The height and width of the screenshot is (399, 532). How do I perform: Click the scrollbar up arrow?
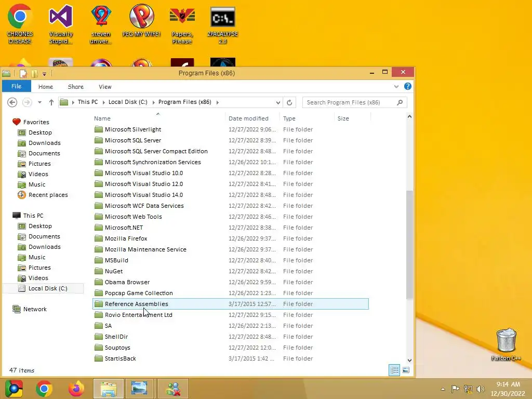409,117
